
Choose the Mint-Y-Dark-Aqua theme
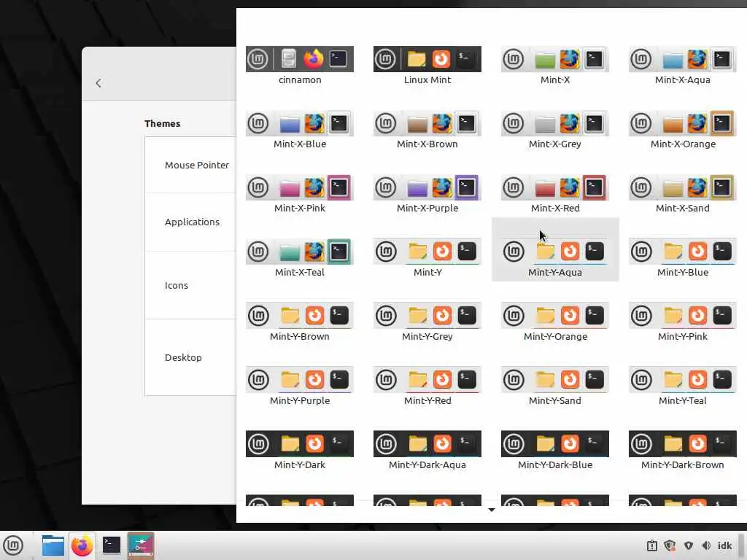click(x=427, y=451)
